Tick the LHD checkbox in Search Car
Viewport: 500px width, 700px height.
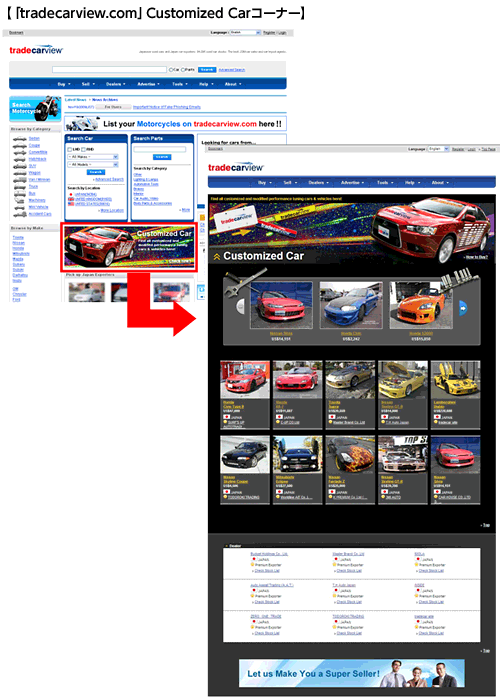click(70, 150)
